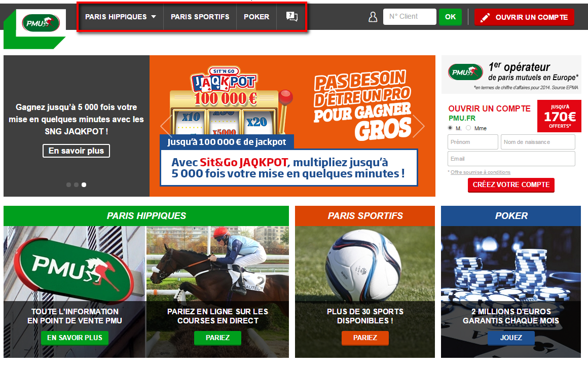
Task: Click the pencil icon on Ouvrir un compte
Action: [485, 17]
